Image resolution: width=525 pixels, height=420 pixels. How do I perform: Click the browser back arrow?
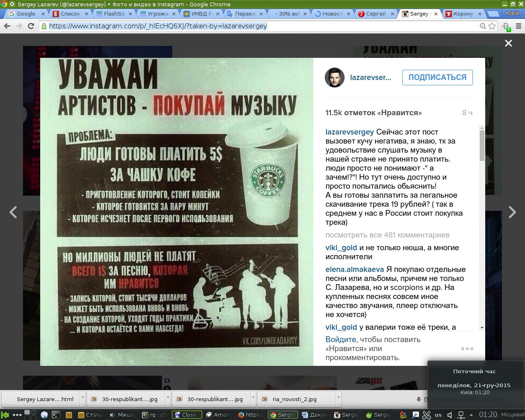pos(7,26)
